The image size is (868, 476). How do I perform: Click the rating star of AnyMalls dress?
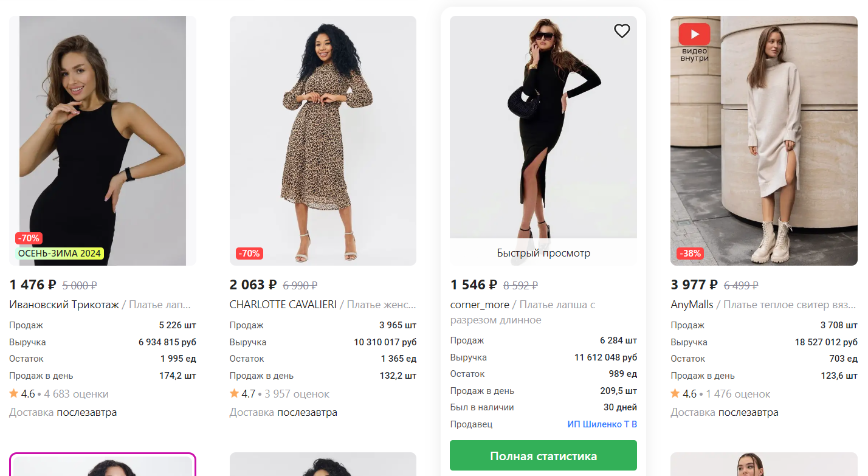675,394
